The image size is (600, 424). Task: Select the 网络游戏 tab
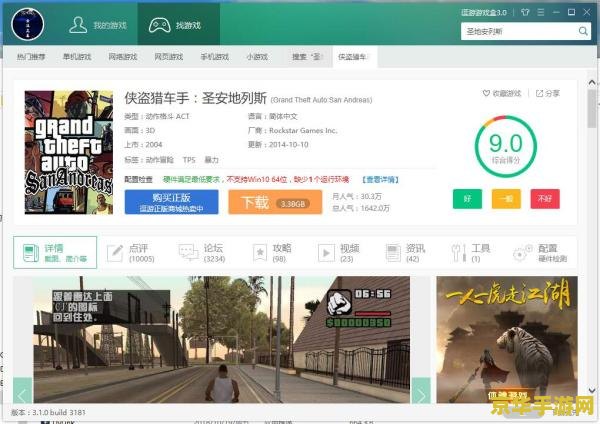(x=123, y=57)
